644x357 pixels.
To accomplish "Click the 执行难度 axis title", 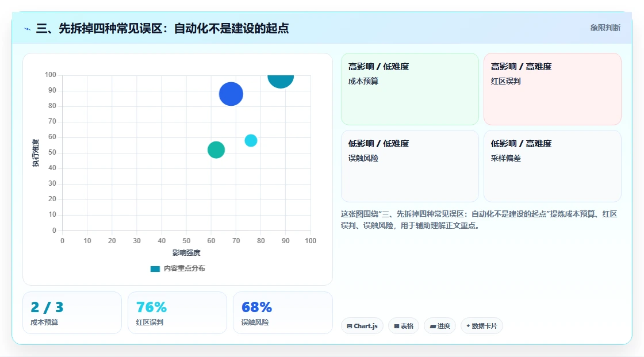I will pyautogui.click(x=36, y=153).
